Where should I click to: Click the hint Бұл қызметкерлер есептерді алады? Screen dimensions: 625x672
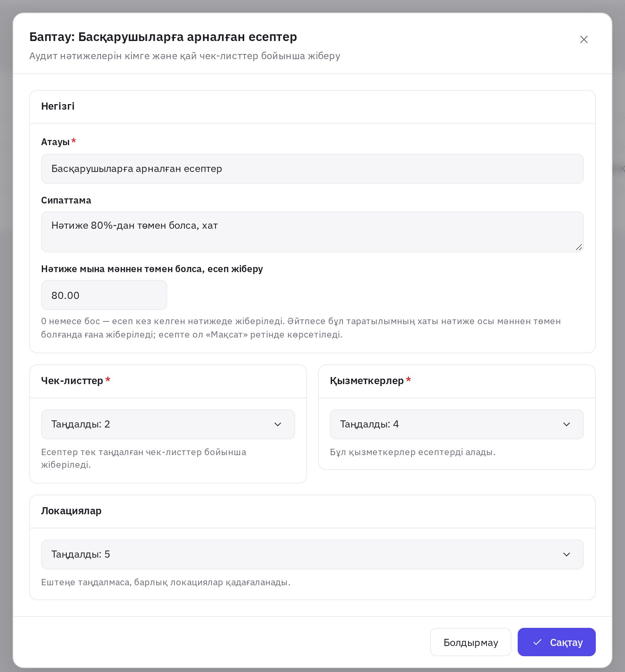(413, 452)
